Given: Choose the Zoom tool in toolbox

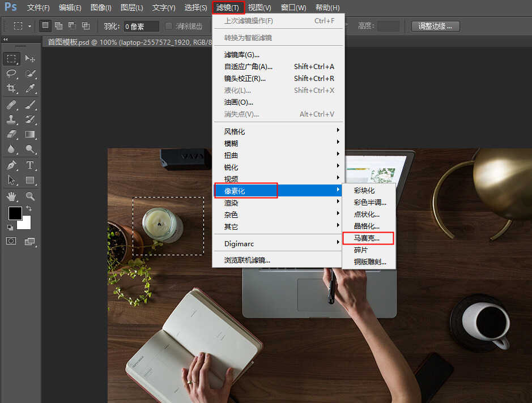Looking at the screenshot, I should pyautogui.click(x=31, y=196).
